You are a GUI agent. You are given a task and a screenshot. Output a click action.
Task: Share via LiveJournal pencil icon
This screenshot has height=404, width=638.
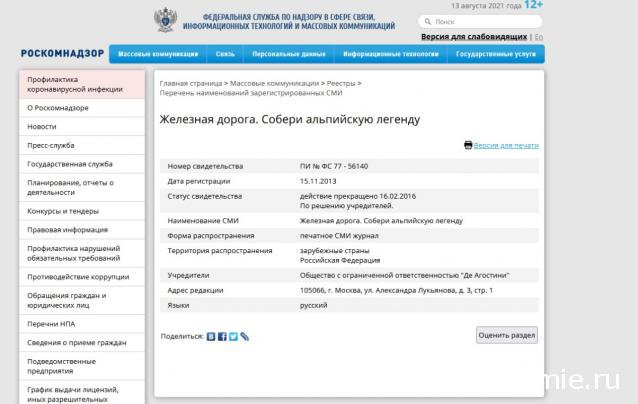tap(245, 336)
